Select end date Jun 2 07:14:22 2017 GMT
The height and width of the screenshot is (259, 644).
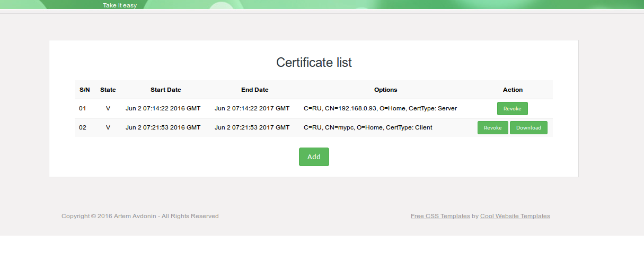tap(252, 108)
